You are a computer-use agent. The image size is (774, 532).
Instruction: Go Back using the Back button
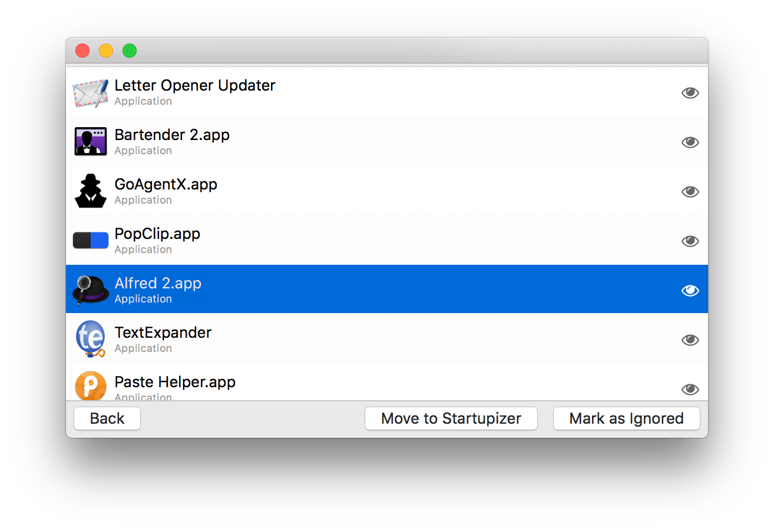107,418
